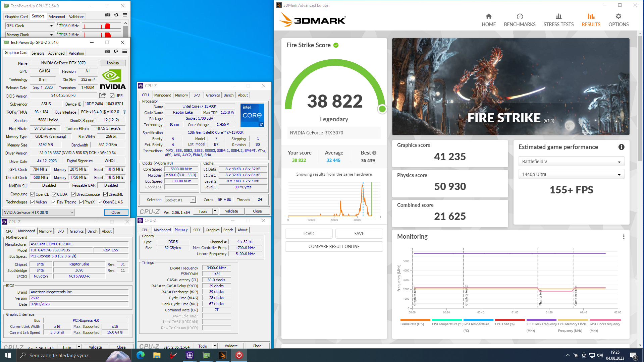Toggle the OpenCL checkbox

pos(33,194)
